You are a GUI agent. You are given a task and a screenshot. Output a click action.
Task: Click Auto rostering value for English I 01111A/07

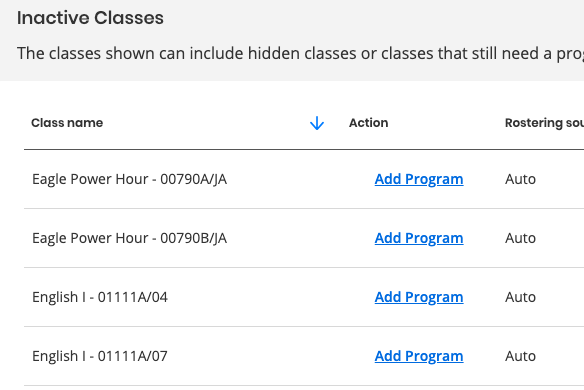520,356
